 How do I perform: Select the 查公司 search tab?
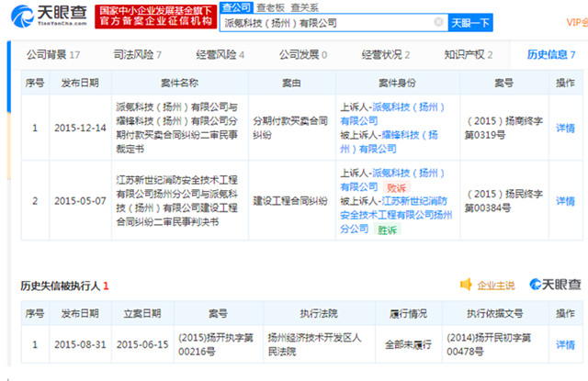[x=236, y=7]
